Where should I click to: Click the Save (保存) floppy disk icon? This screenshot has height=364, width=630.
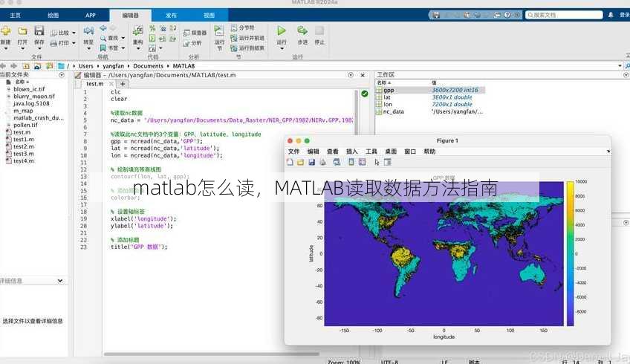coord(39,31)
